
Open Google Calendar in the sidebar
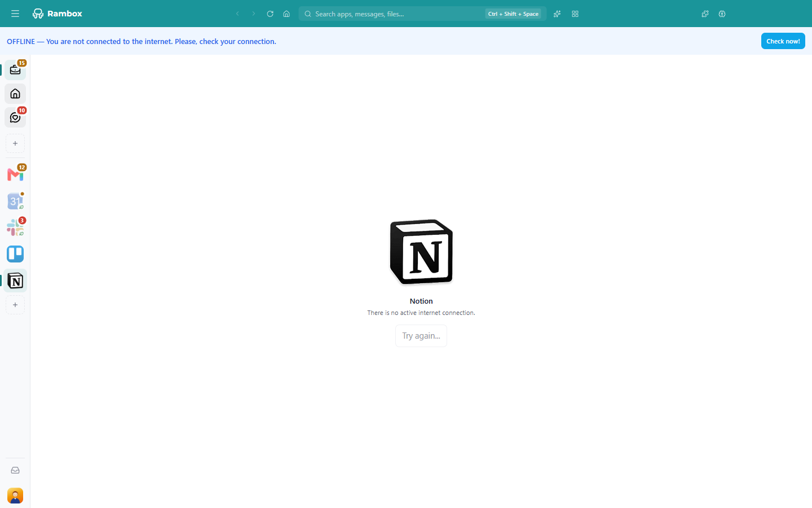[x=15, y=201]
